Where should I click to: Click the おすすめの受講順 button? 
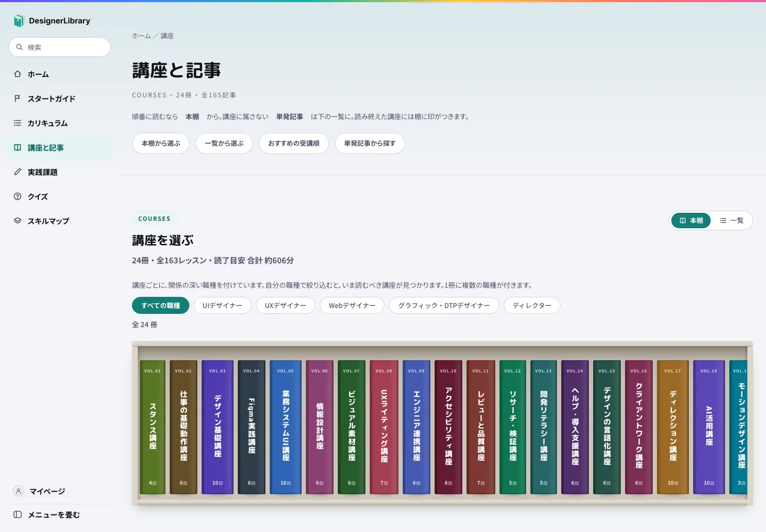294,143
